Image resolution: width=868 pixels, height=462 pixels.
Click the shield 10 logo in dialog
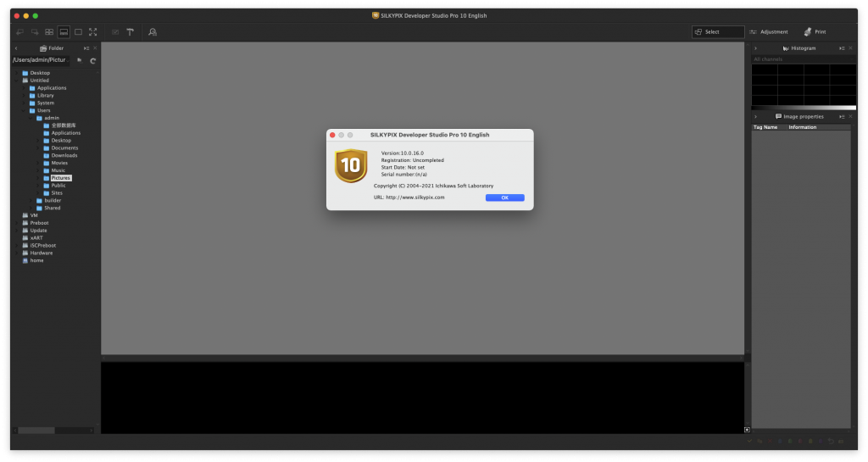pos(351,165)
